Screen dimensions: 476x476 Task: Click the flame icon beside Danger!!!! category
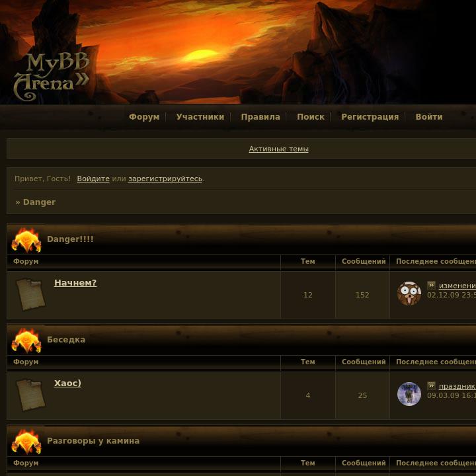pos(26,240)
